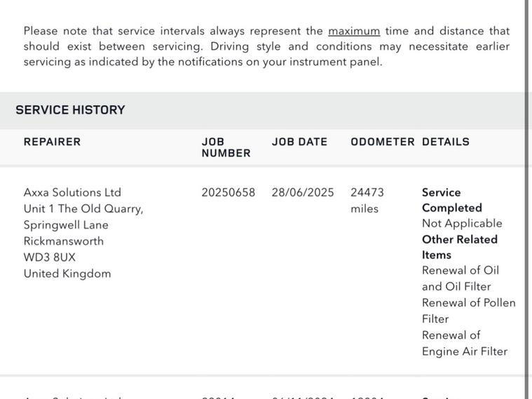Click the Rickmansworth address line
The width and height of the screenshot is (532, 399).
coord(64,241)
